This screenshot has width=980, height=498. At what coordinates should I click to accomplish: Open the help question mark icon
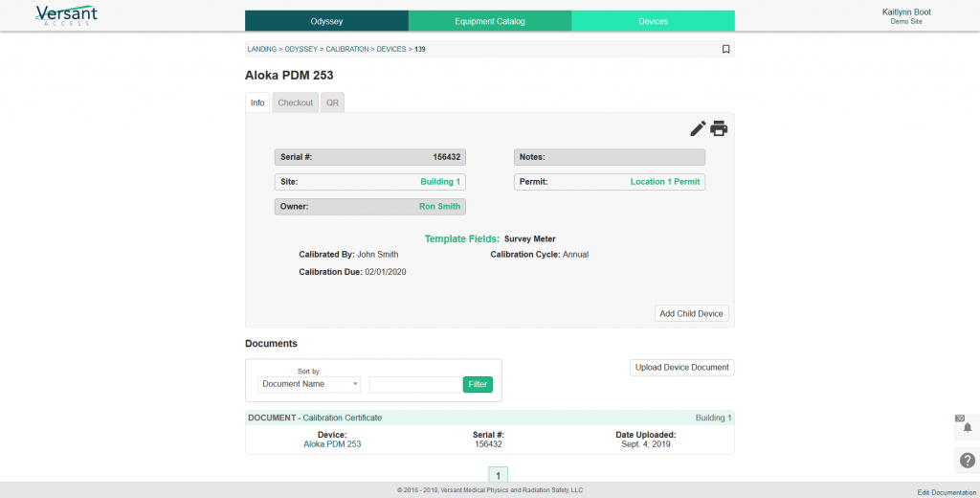pyautogui.click(x=967, y=461)
